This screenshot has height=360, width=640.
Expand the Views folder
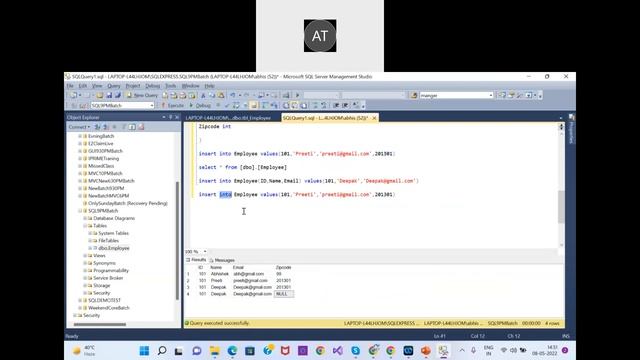point(85,256)
